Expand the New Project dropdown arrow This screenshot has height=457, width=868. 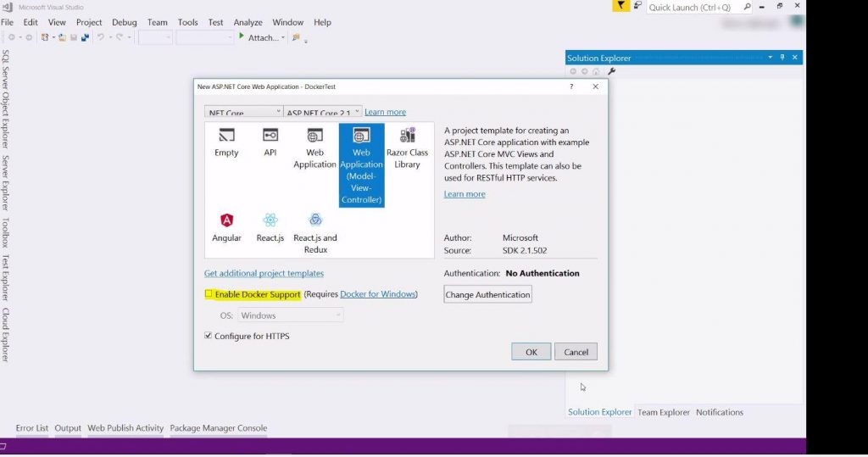click(53, 37)
